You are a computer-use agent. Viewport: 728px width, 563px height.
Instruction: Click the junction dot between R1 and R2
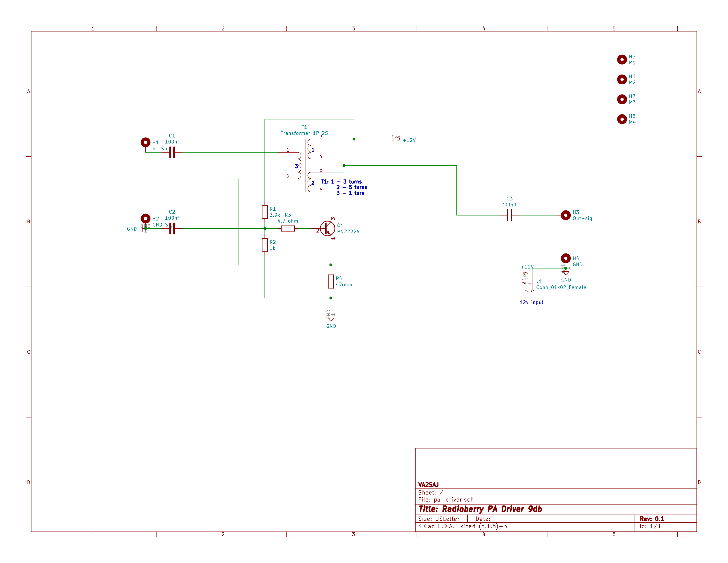coord(265,229)
